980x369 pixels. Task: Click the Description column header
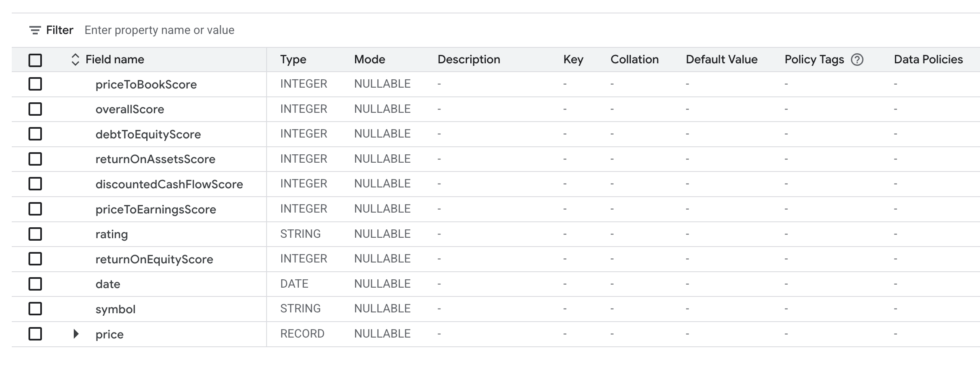click(469, 60)
